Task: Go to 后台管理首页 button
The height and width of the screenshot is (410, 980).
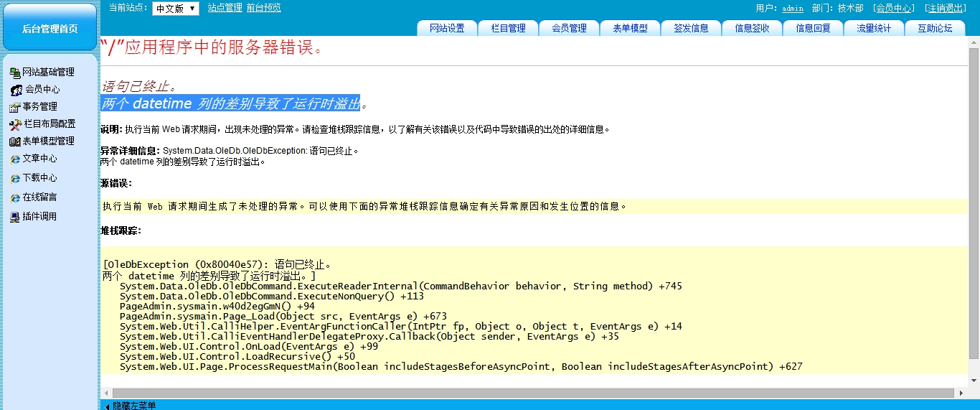Action: [x=50, y=28]
